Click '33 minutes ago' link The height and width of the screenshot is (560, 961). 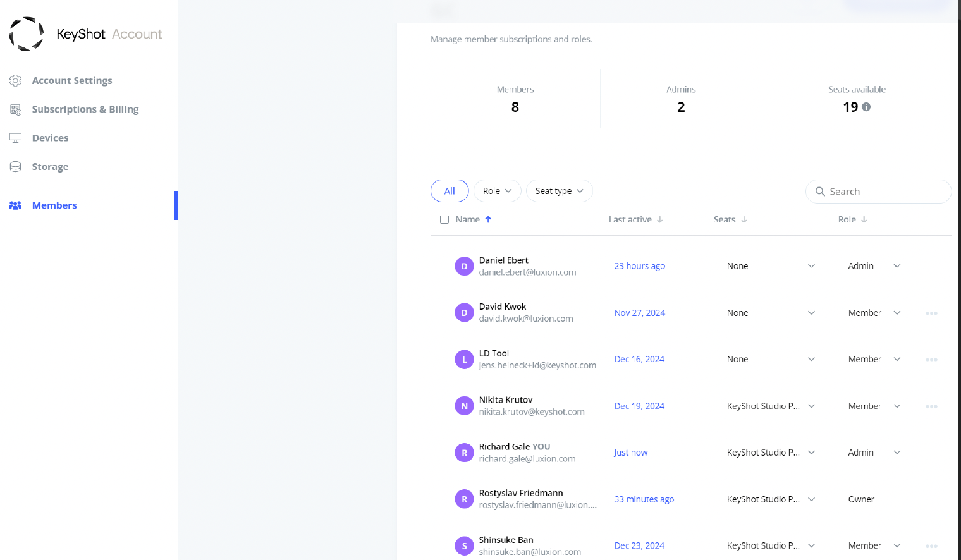coord(644,499)
